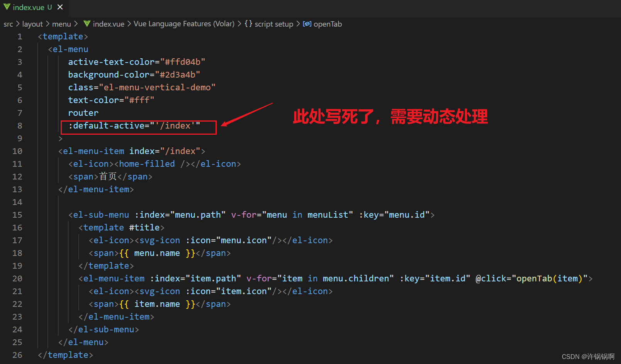Click :key="item.id" attribute
Image resolution: width=621 pixels, height=364 pixels.
(435, 279)
